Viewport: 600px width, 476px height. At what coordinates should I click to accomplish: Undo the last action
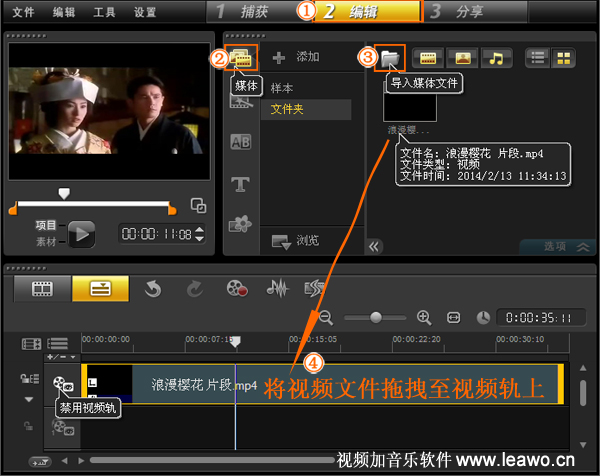153,289
